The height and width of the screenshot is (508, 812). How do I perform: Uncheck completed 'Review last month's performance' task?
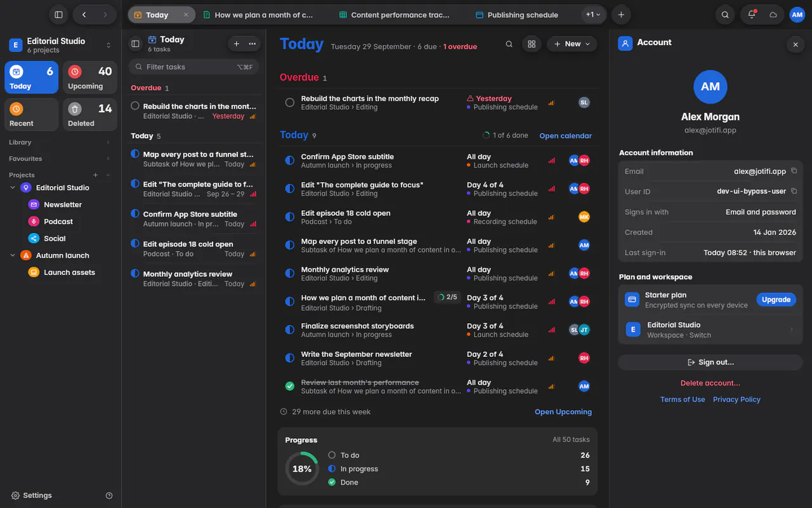[x=290, y=386]
